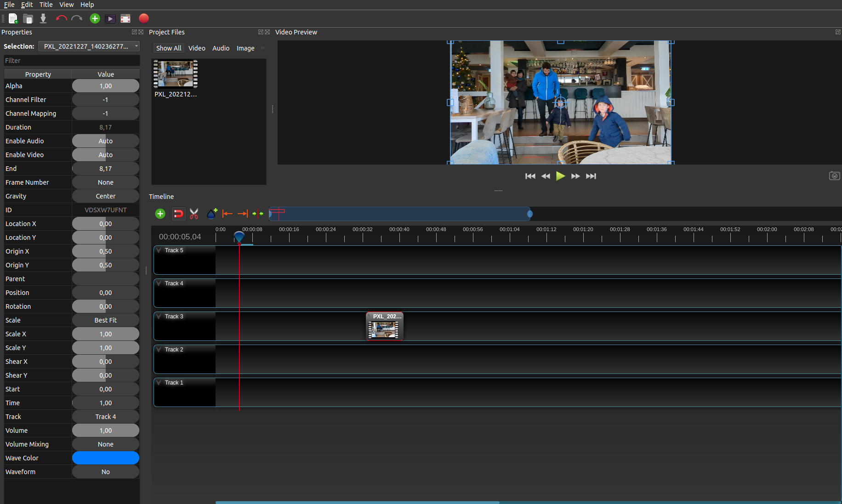The image size is (842, 504).
Task: Open the Selection dropdown in Properties
Action: coord(89,46)
